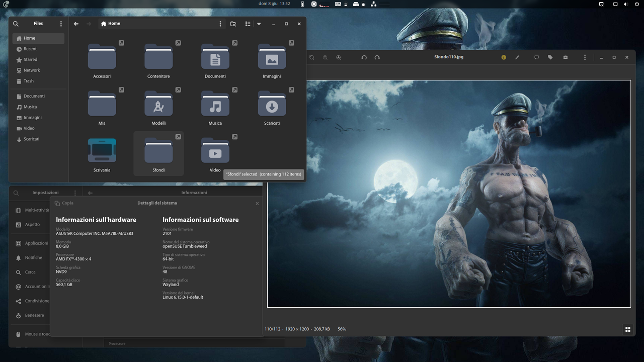This screenshot has width=644, height=362.
Task: Edit image tags in viewer
Action: point(550,57)
